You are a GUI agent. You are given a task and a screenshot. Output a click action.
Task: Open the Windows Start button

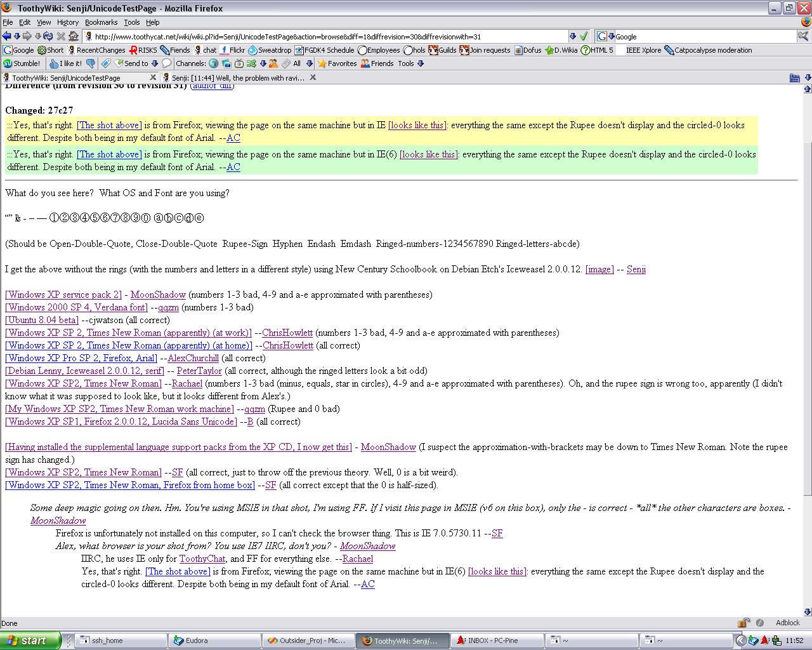30,640
